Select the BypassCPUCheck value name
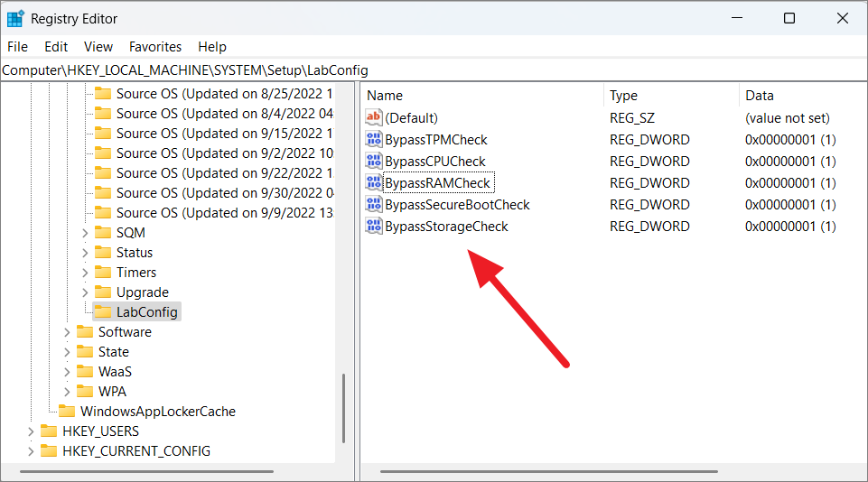 (435, 161)
